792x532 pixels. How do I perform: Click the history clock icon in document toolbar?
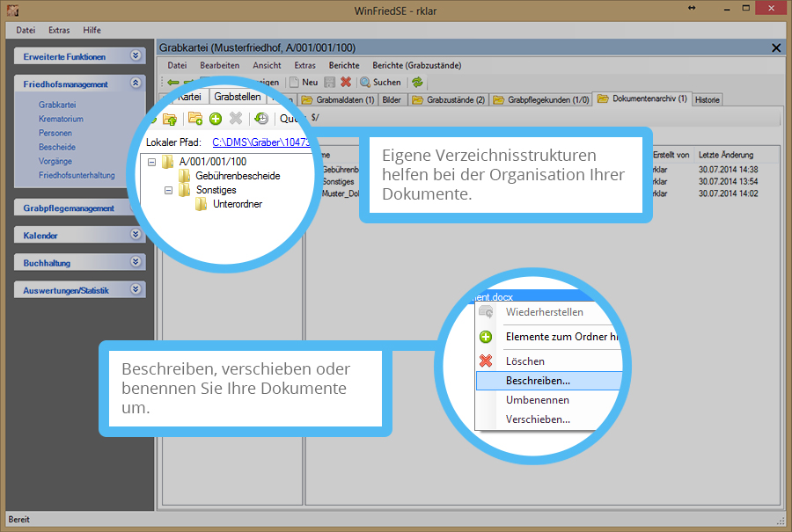coord(261,119)
